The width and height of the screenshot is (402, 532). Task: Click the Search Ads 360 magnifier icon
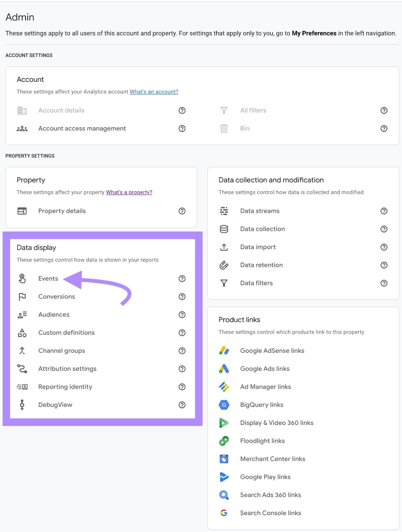[224, 495]
